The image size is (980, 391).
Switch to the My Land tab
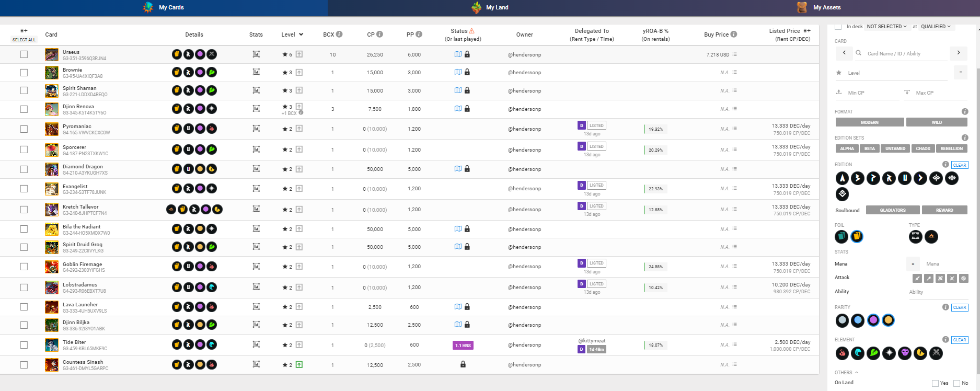[x=490, y=7]
